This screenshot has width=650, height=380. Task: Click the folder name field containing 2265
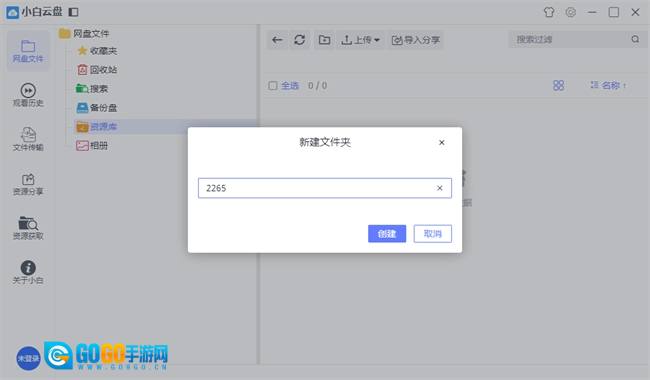point(325,188)
